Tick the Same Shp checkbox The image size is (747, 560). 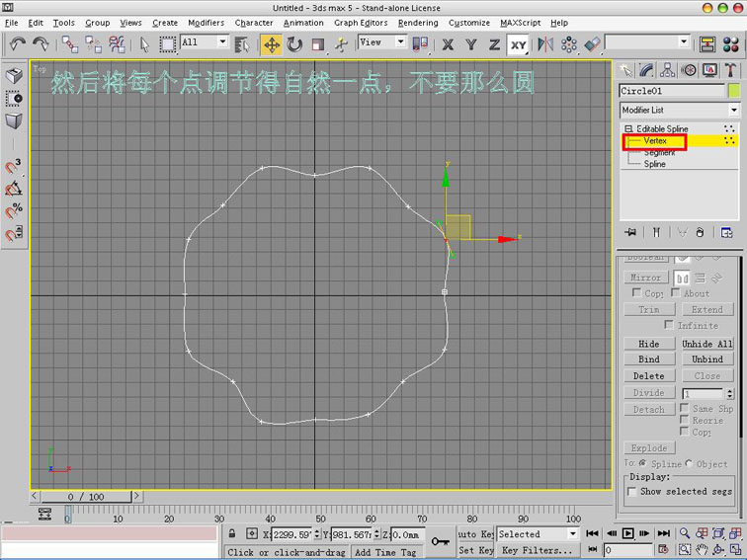point(684,408)
